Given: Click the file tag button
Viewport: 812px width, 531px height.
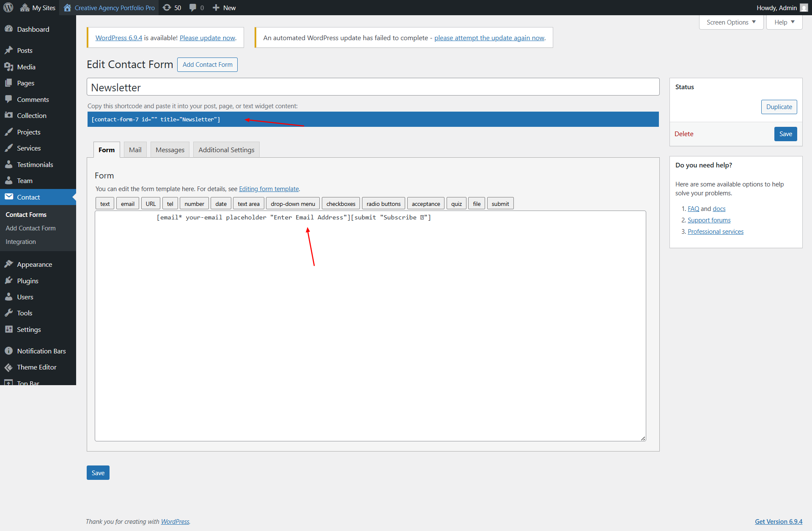Looking at the screenshot, I should (477, 204).
